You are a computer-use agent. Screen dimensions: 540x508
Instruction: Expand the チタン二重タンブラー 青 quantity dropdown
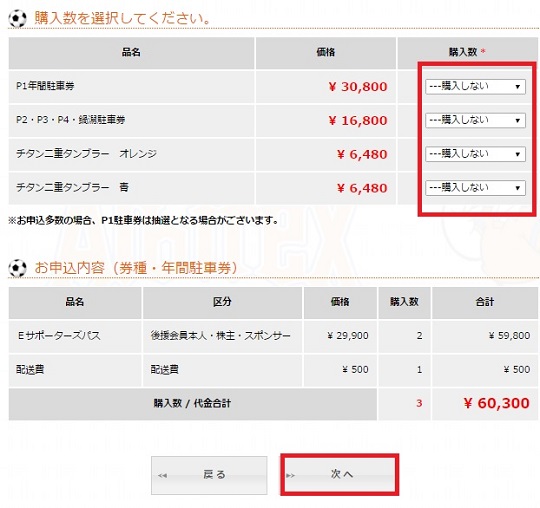(x=475, y=188)
